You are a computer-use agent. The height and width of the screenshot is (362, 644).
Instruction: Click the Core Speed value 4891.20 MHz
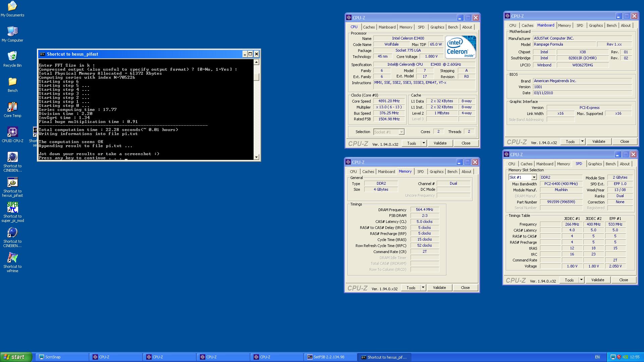pos(389,101)
